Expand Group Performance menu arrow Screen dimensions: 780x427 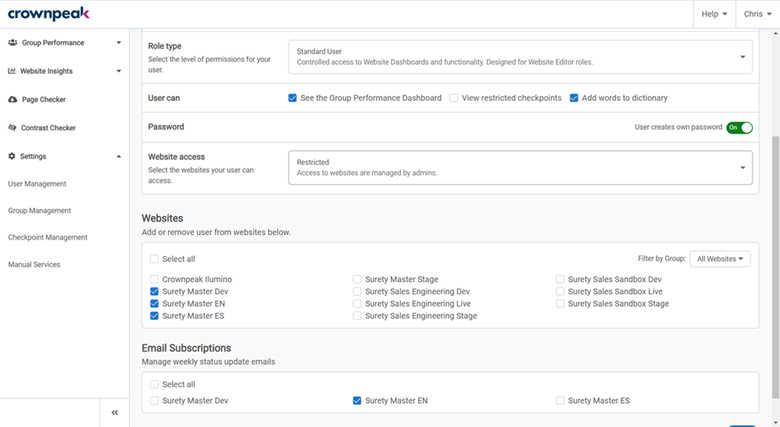pos(119,43)
